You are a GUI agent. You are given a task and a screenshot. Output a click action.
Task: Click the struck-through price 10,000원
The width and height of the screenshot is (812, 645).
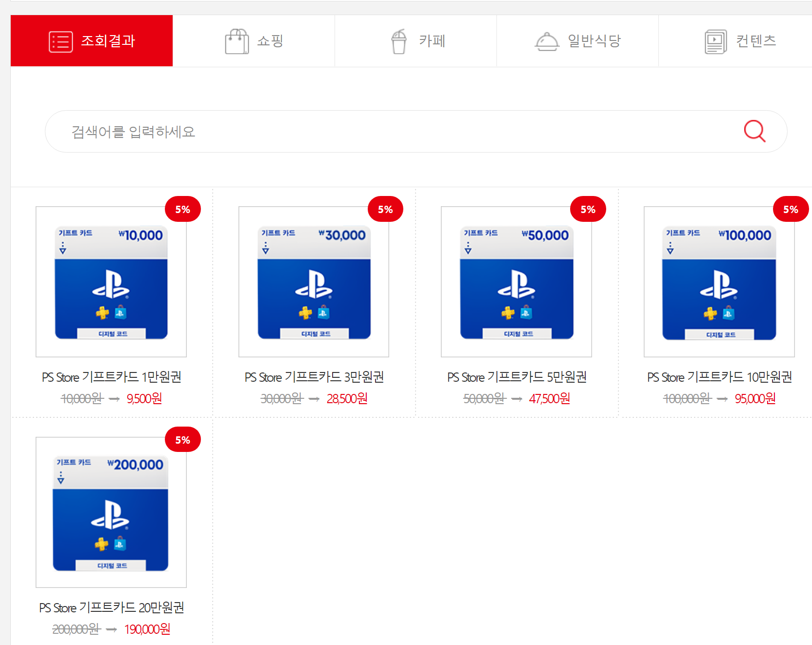click(x=82, y=399)
